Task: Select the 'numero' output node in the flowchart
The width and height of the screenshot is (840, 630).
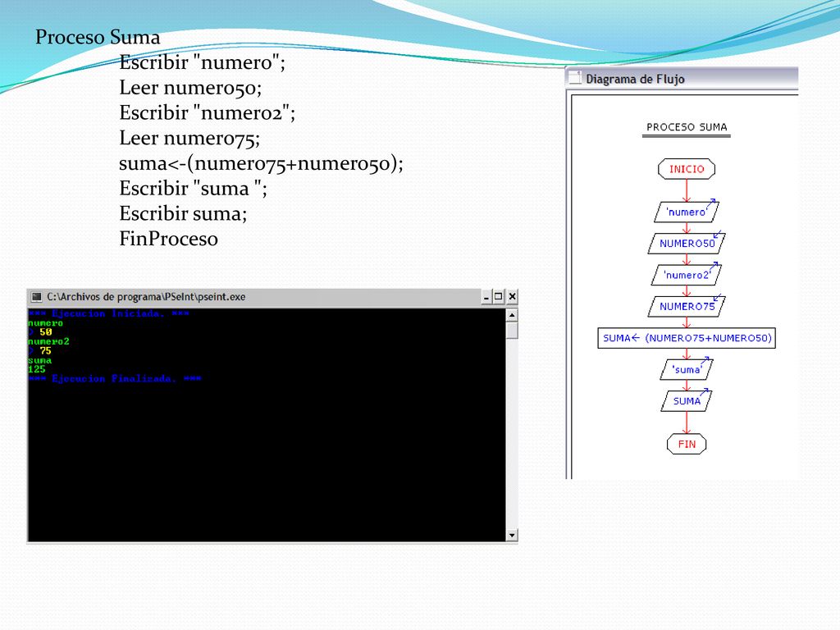Action: click(x=687, y=212)
